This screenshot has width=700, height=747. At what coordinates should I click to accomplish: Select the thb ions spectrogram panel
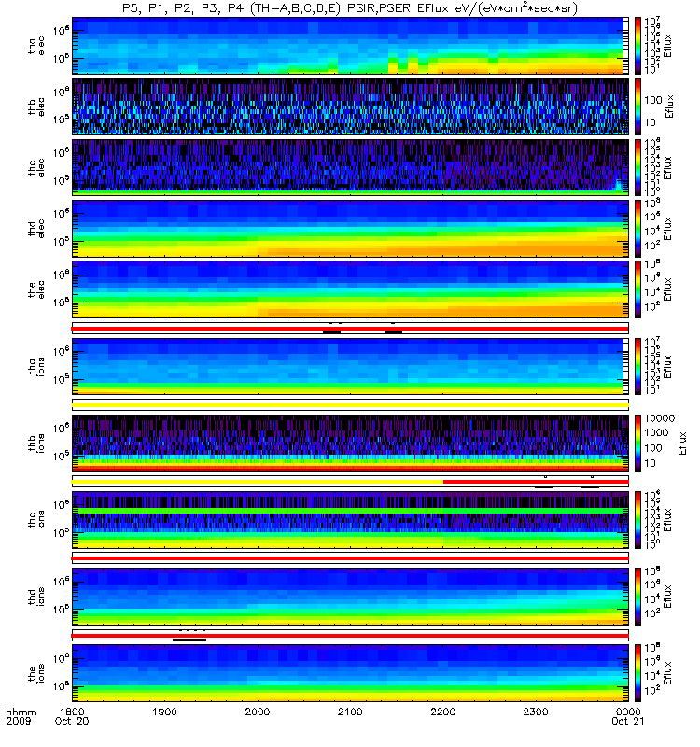point(350,443)
